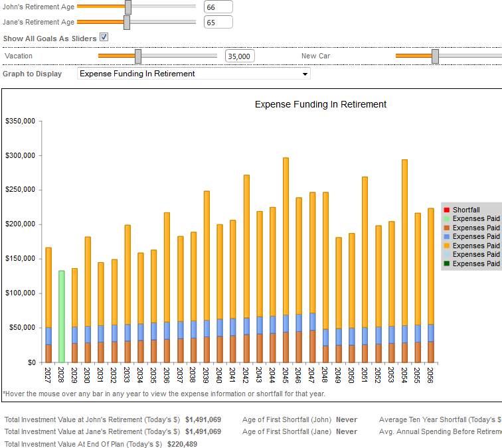This screenshot has height=448, width=502.
Task: Click the Avg. Annual Spending Before Retirement label
Action: pos(440,431)
